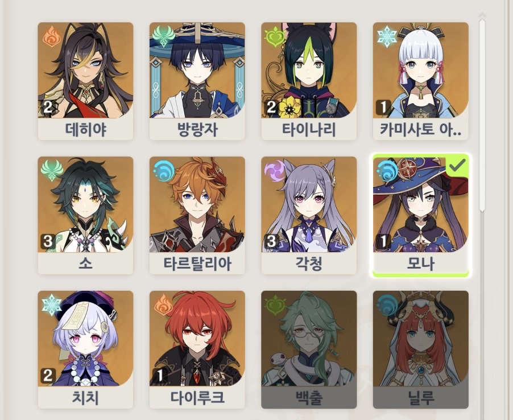
Task: Select the 데히야 character card
Action: click(x=85, y=81)
